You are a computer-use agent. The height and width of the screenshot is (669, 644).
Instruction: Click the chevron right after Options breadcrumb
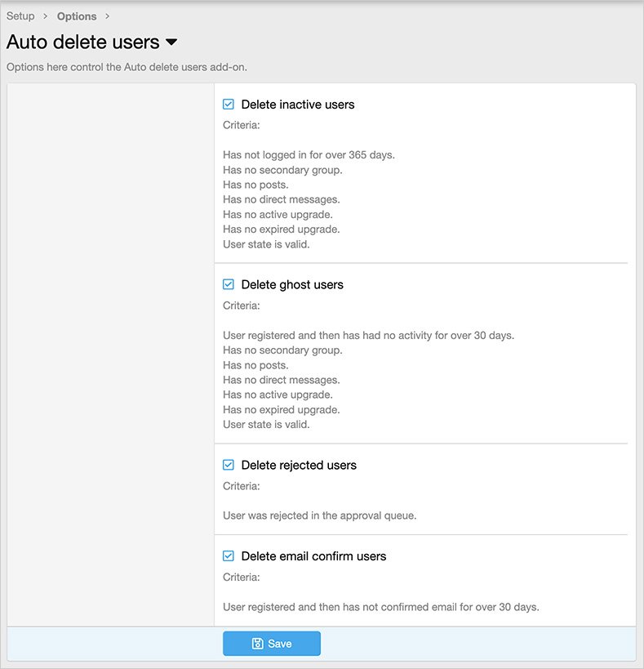[107, 16]
